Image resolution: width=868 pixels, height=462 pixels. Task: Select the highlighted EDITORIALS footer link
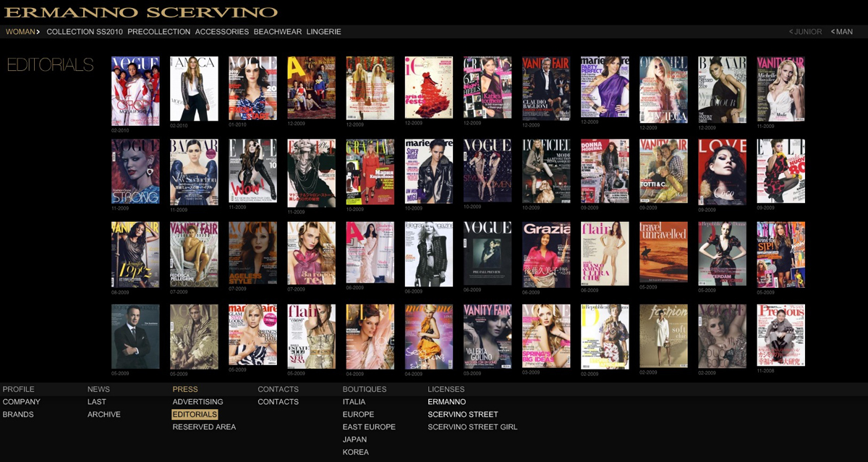(x=195, y=414)
